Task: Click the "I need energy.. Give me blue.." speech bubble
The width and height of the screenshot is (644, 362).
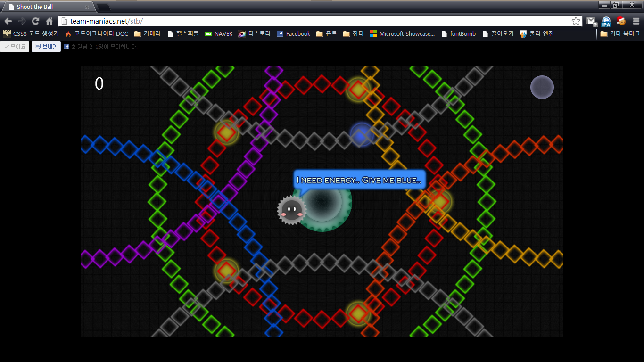Action: click(360, 180)
